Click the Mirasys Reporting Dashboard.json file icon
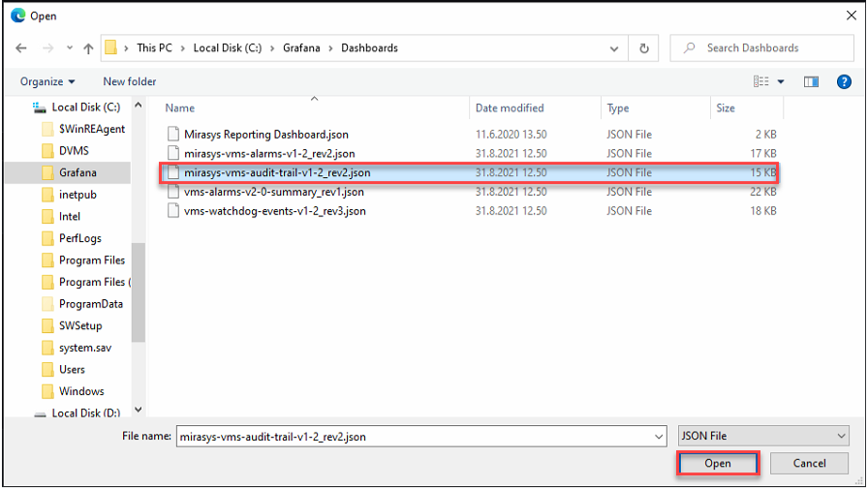The width and height of the screenshot is (868, 488). pos(173,135)
